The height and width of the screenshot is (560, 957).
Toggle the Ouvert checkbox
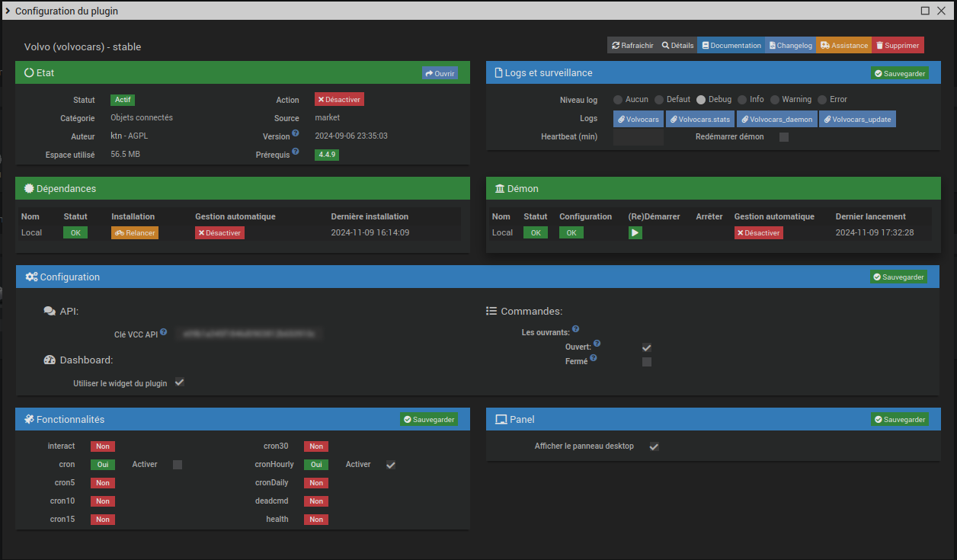coord(647,347)
